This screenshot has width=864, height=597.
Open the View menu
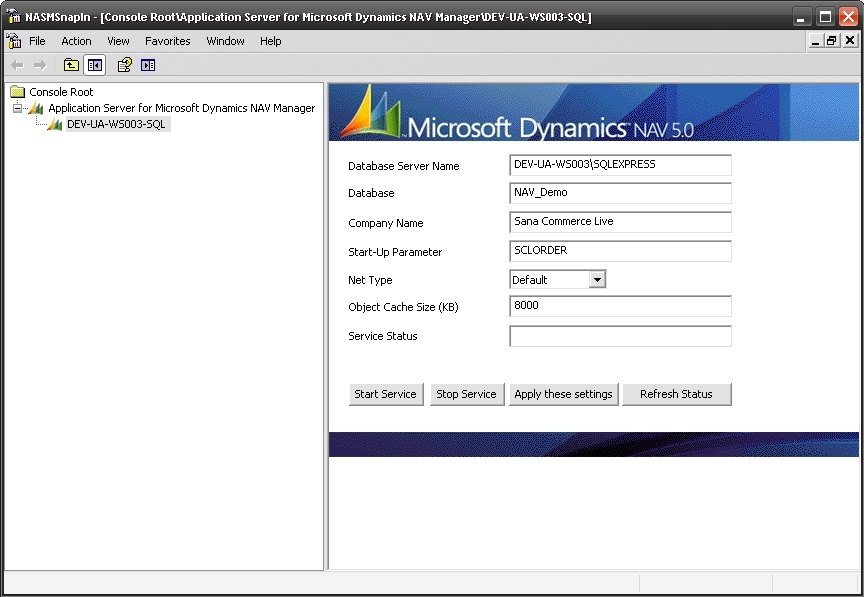tap(118, 41)
